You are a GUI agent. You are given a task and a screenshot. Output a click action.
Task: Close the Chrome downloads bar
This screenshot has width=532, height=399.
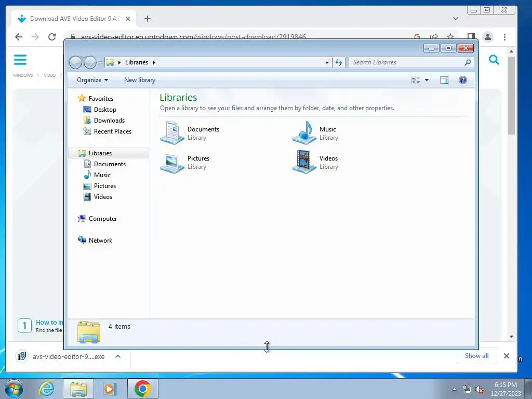click(506, 356)
